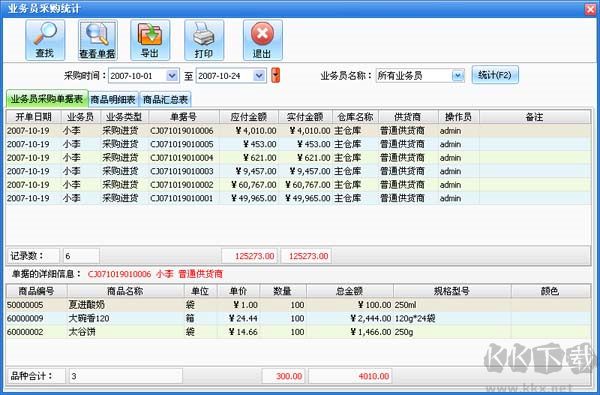Click the 退出 exit icon
The height and width of the screenshot is (395, 600).
262,40
